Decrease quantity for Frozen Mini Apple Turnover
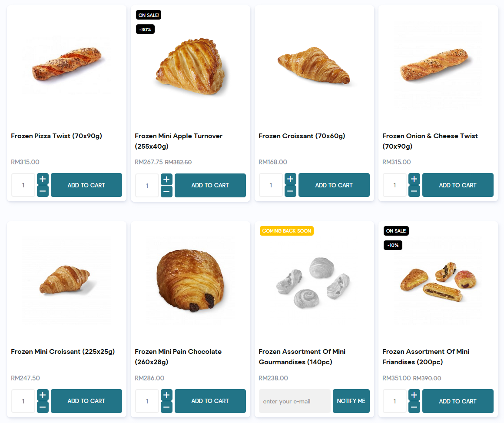Image resolution: width=504 pixels, height=423 pixels. coord(166,191)
